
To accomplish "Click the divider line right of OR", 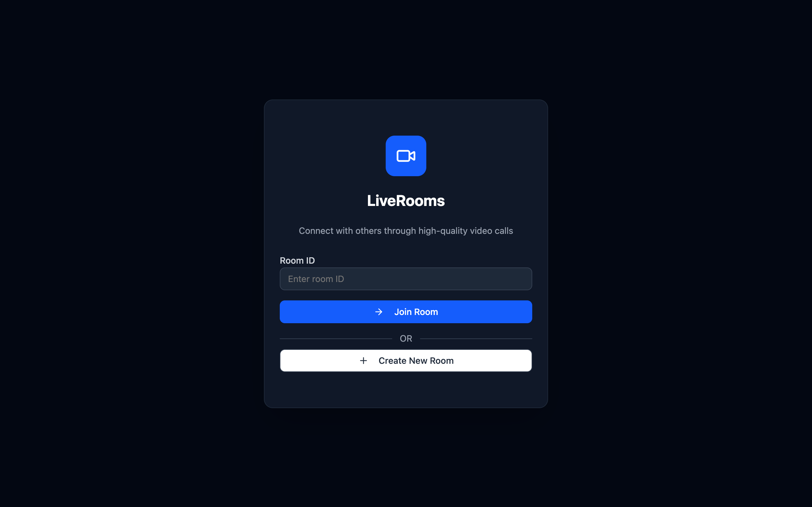I will (x=476, y=339).
